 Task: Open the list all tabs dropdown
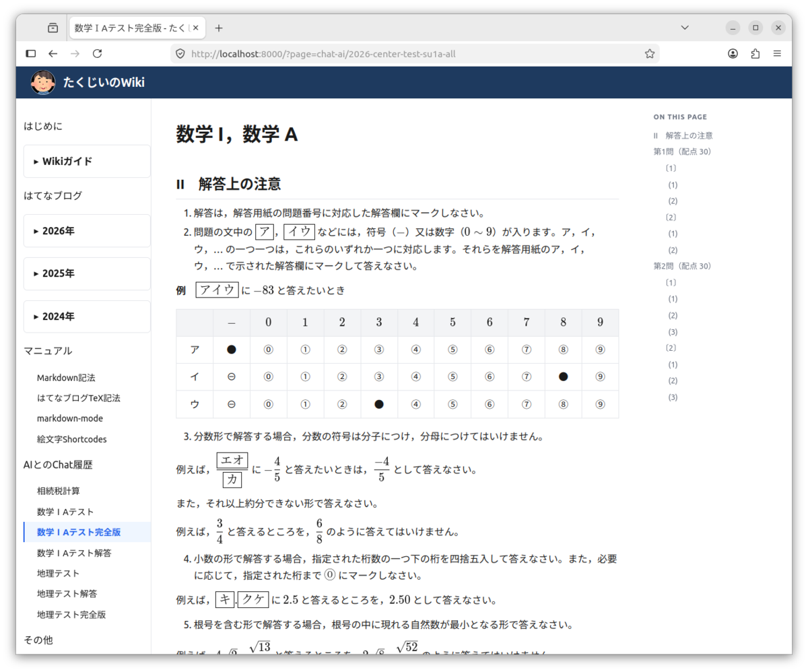[685, 28]
